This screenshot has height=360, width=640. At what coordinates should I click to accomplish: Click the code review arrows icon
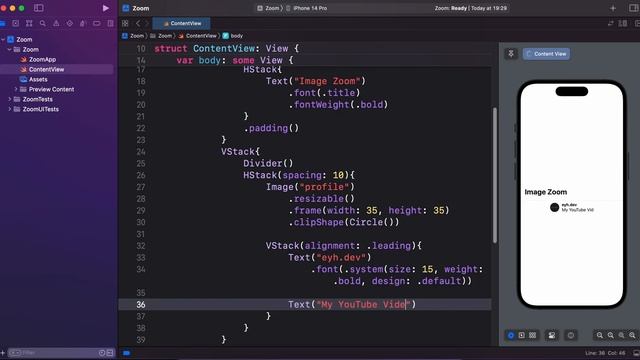point(610,23)
